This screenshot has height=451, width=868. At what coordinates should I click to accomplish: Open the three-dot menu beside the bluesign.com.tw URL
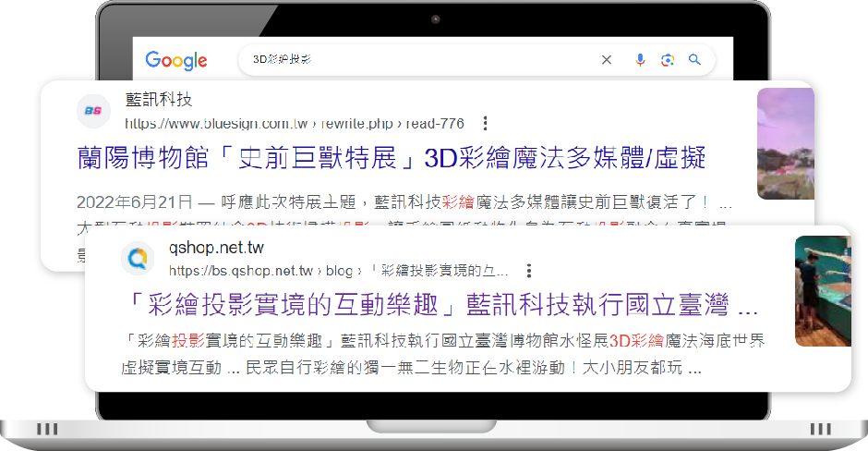[x=486, y=123]
